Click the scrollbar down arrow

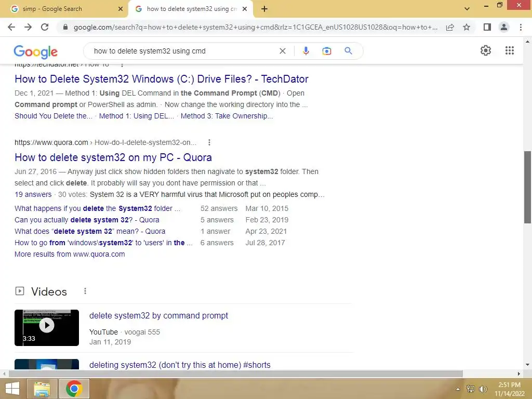click(527, 365)
